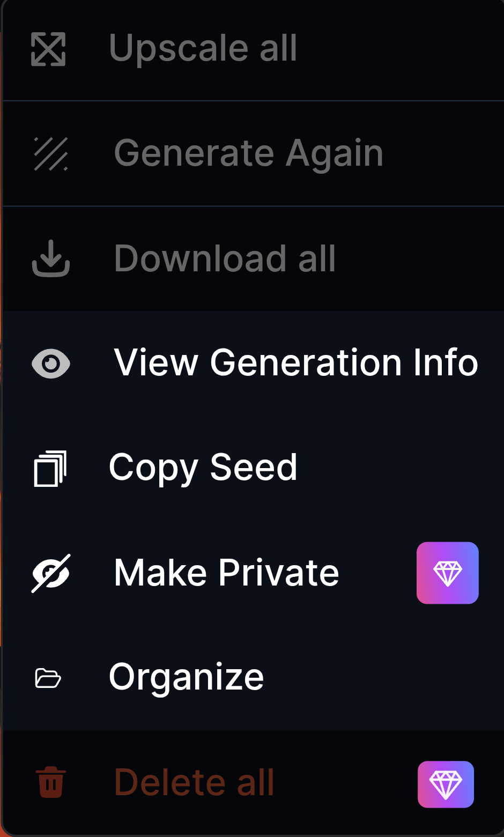This screenshot has height=837, width=504.
Task: Click the Copy Seed stacked-squares icon
Action: (x=50, y=469)
